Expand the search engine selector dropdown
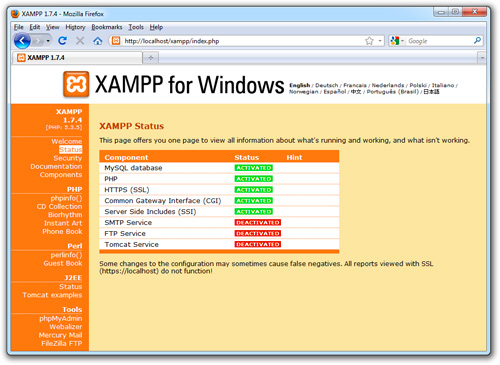 397,41
